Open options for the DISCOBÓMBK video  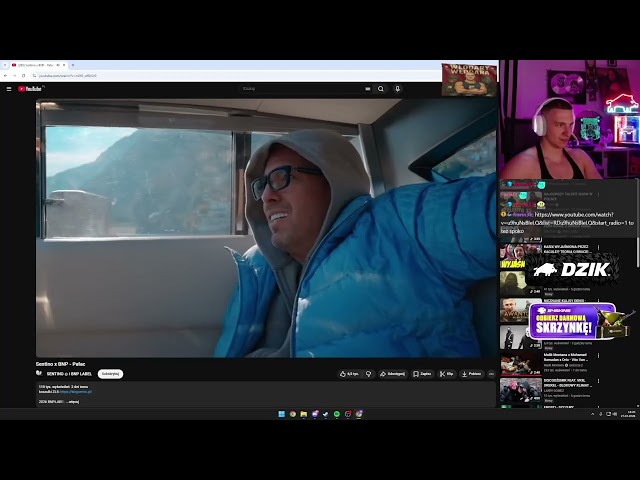599,381
